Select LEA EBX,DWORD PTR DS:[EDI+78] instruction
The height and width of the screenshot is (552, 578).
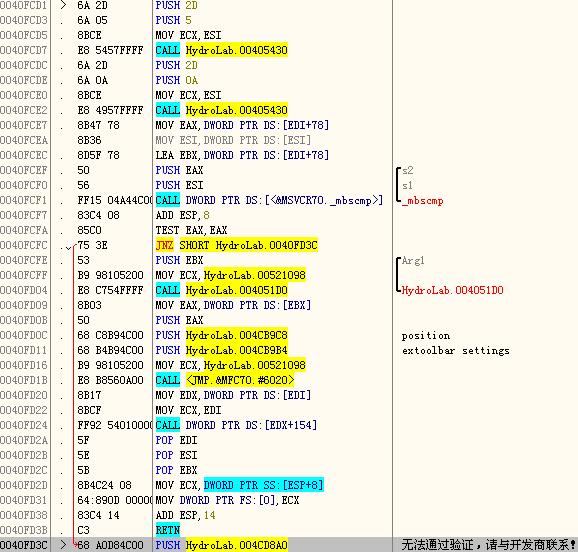(x=242, y=155)
